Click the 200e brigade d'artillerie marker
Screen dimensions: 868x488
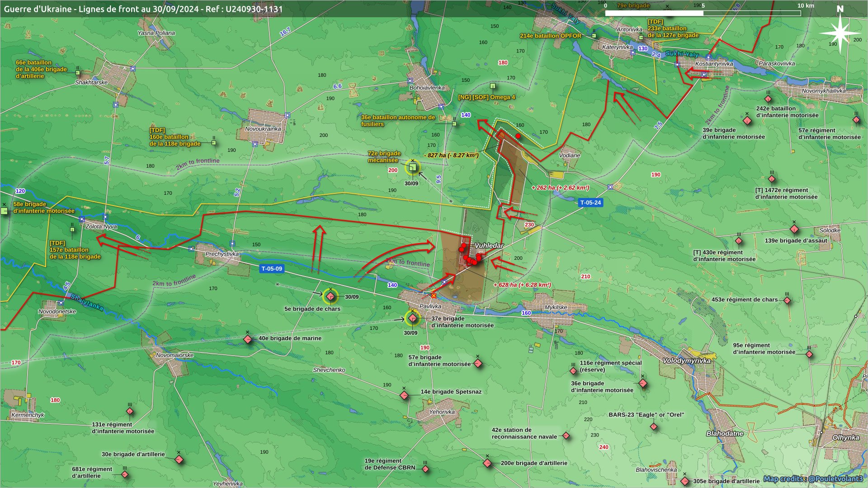(x=487, y=463)
